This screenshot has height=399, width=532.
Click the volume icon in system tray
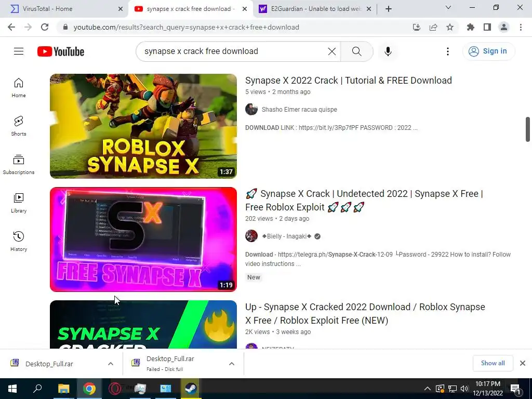(464, 389)
